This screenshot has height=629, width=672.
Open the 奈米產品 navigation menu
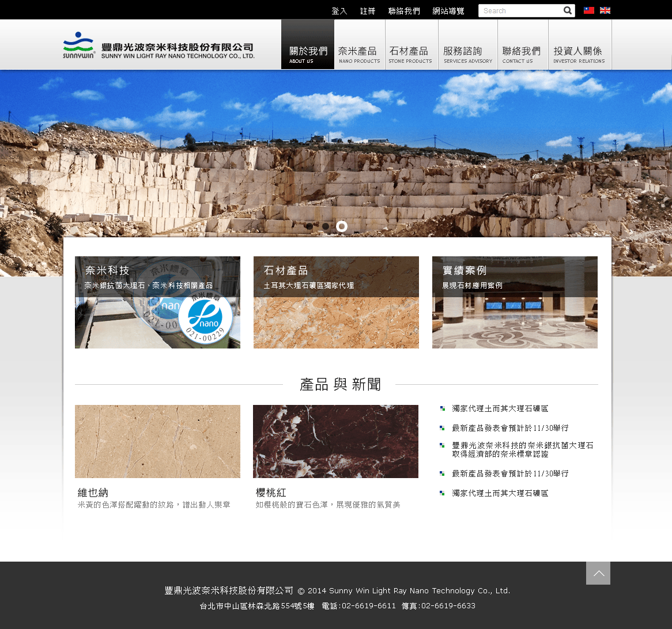tap(359, 52)
